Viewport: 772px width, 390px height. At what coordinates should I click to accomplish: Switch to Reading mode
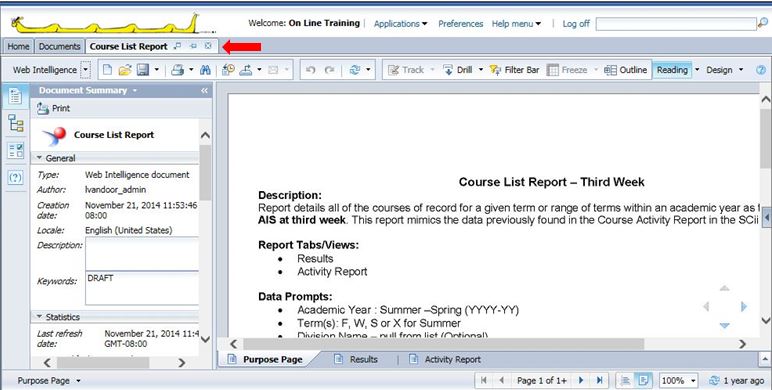(672, 70)
